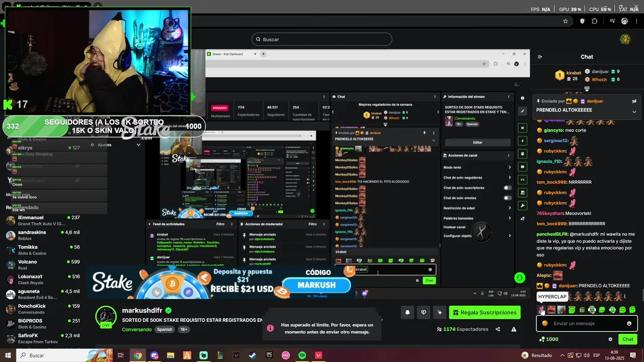Open Tomikka channel in the sidebar
The width and height of the screenshot is (644, 362).
coord(43,250)
